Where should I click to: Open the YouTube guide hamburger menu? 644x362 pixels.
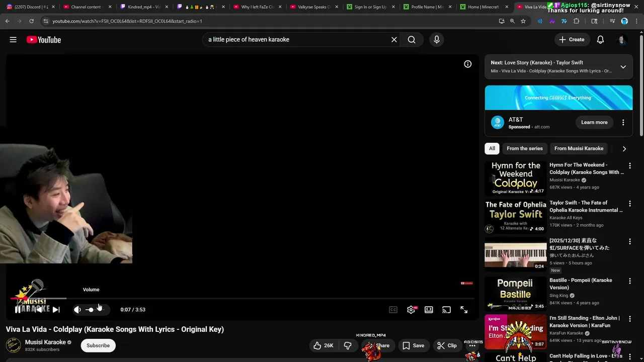(13, 40)
